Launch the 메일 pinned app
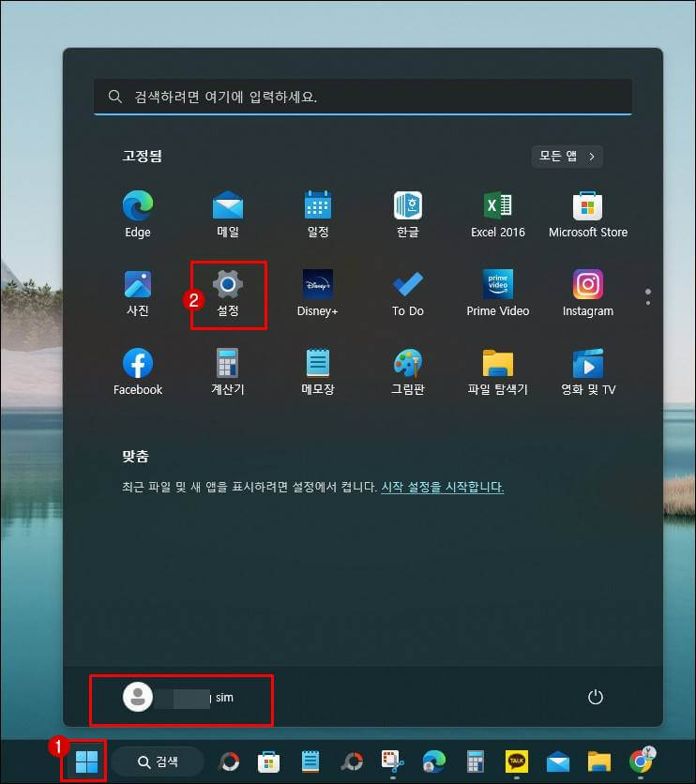This screenshot has width=696, height=784. click(x=228, y=214)
